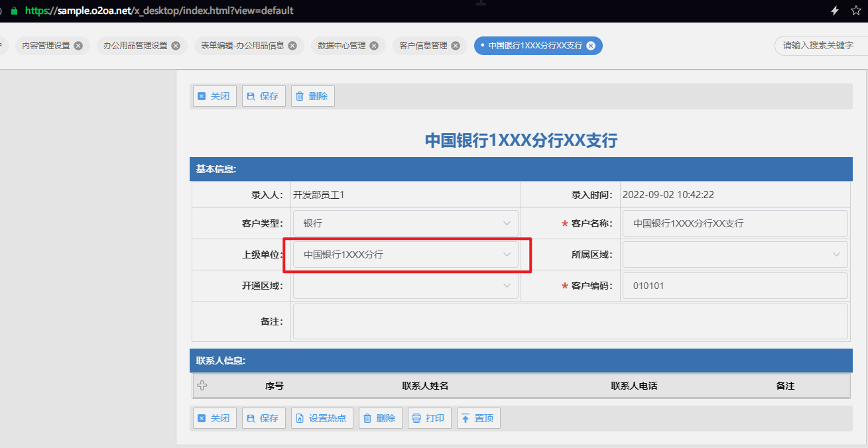Click the 联系人信息 section header

click(x=521, y=361)
